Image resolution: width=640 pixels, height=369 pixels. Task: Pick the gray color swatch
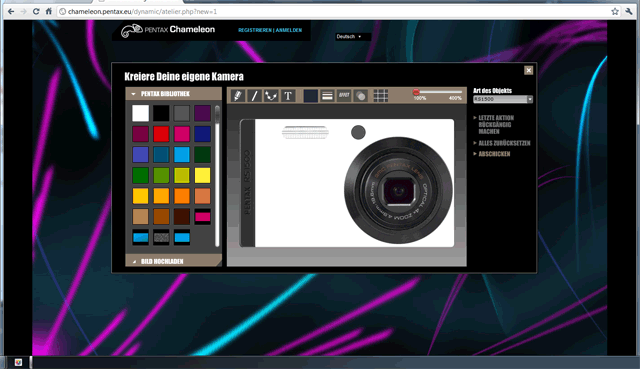pos(182,113)
